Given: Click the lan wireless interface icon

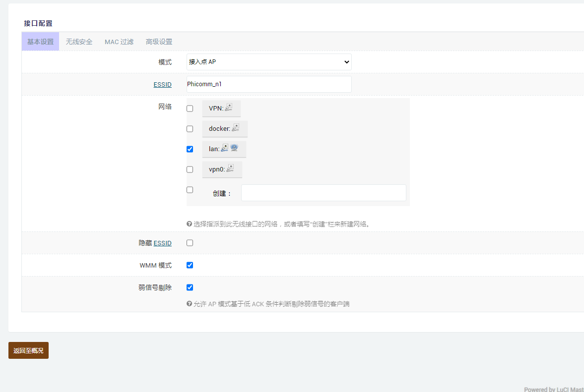Looking at the screenshot, I should (x=234, y=148).
